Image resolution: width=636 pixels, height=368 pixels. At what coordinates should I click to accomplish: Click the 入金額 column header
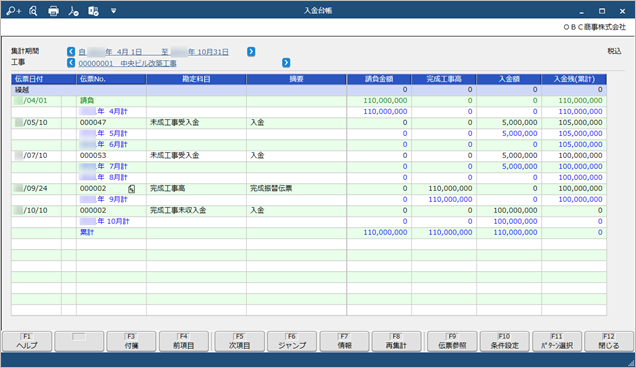point(509,79)
